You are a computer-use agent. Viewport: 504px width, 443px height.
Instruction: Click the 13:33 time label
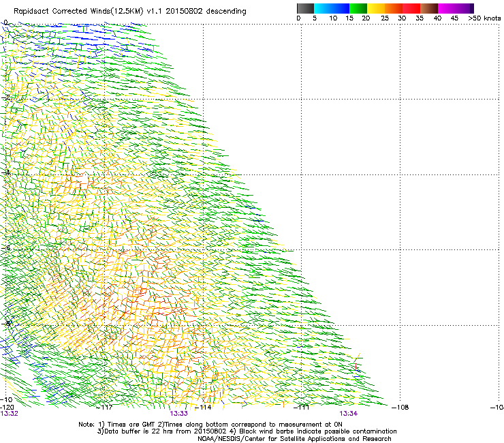point(178,414)
